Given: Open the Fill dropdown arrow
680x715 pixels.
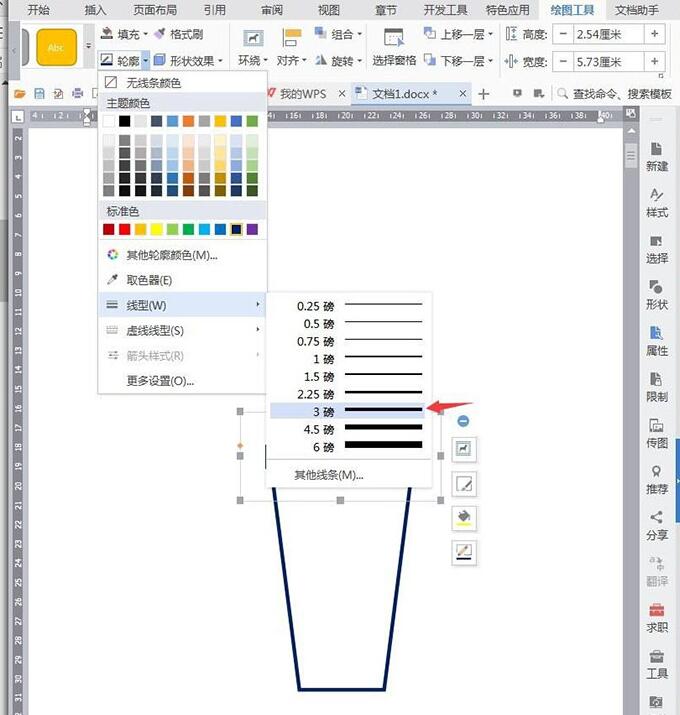Looking at the screenshot, I should click(x=145, y=34).
